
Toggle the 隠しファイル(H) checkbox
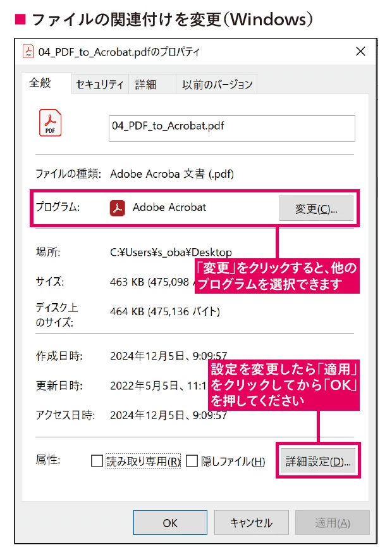click(x=192, y=461)
